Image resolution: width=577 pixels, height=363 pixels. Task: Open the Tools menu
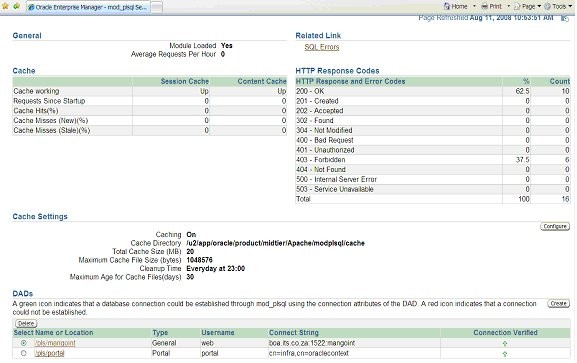click(557, 6)
